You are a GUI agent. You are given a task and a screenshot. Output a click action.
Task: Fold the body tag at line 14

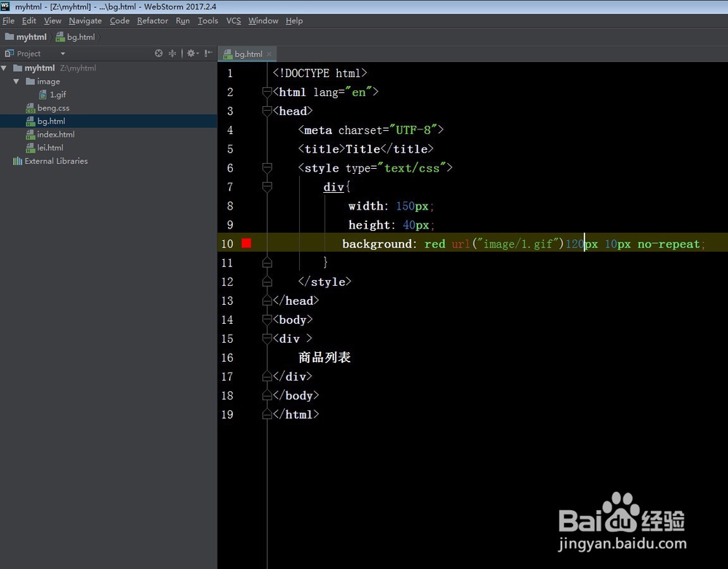(x=267, y=319)
